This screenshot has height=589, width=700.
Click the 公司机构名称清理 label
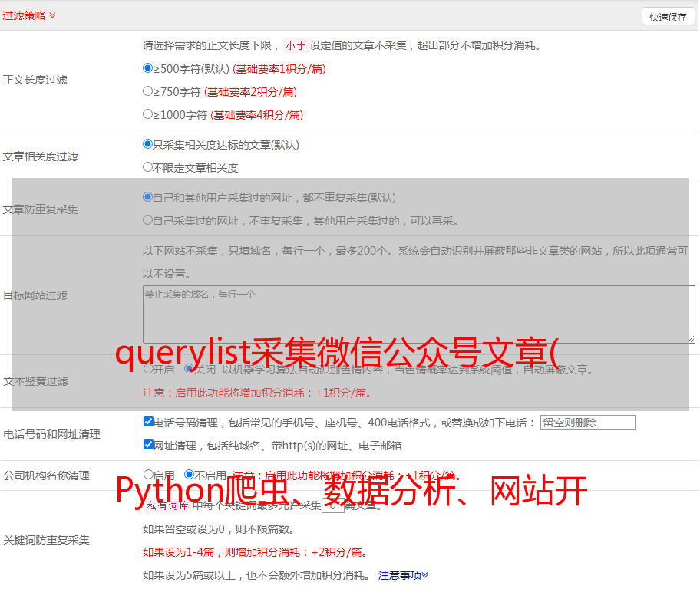click(46, 475)
